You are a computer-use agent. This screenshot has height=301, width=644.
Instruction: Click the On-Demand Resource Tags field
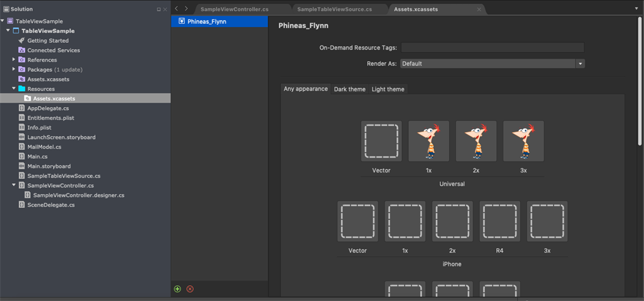click(x=492, y=48)
